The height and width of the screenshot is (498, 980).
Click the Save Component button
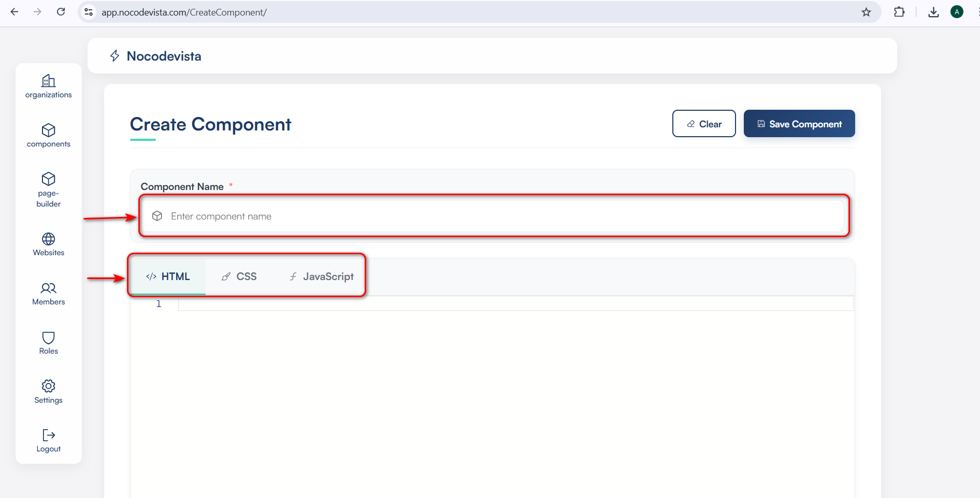pyautogui.click(x=799, y=124)
